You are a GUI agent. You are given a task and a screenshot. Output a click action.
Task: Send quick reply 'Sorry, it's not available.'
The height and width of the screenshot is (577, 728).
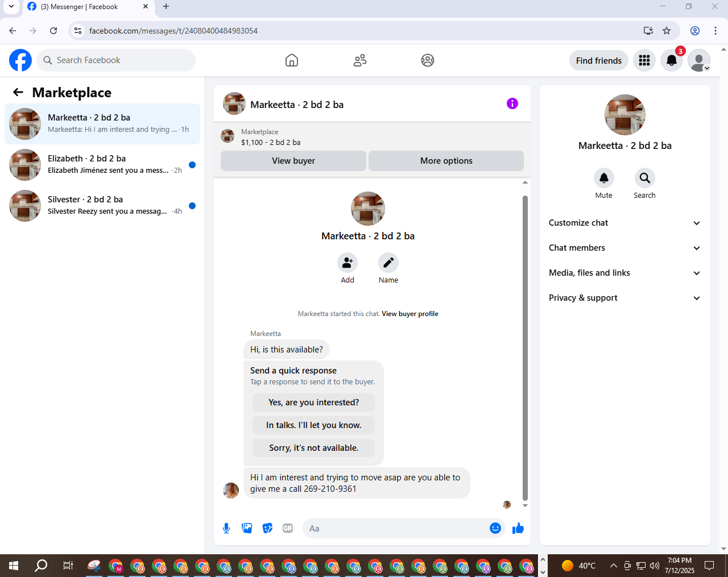coord(314,448)
